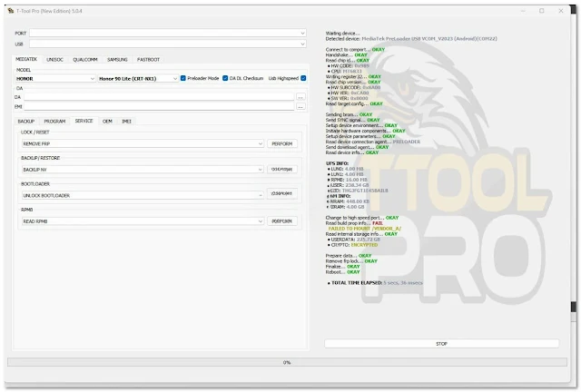Switch to the SAMSUNG tab

tap(117, 60)
